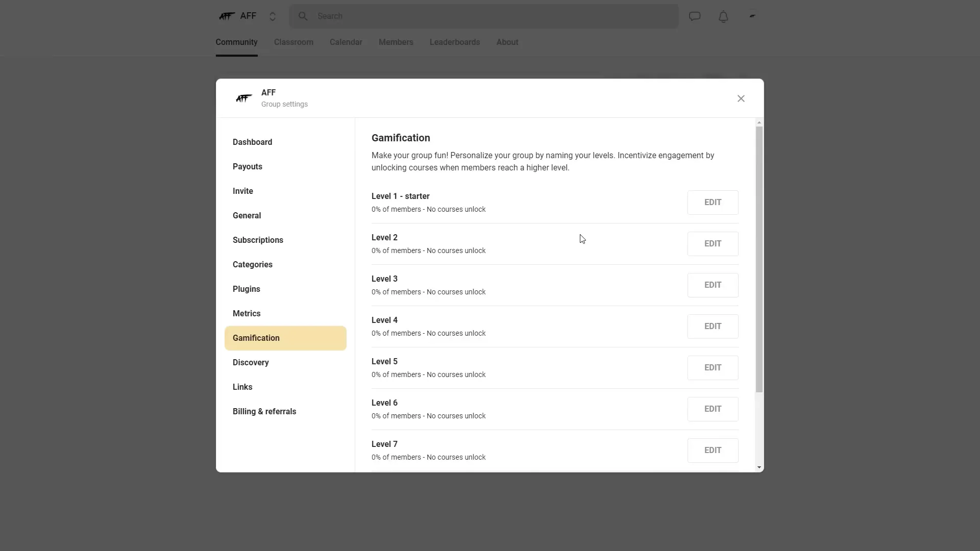Screen dimensions: 980x551
Task: Focus the Search input field
Action: click(x=484, y=16)
